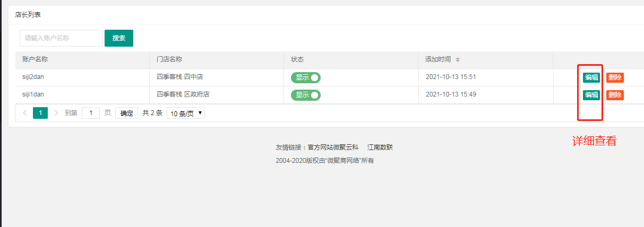
Task: Click the 状态 column header
Action: coord(297,59)
